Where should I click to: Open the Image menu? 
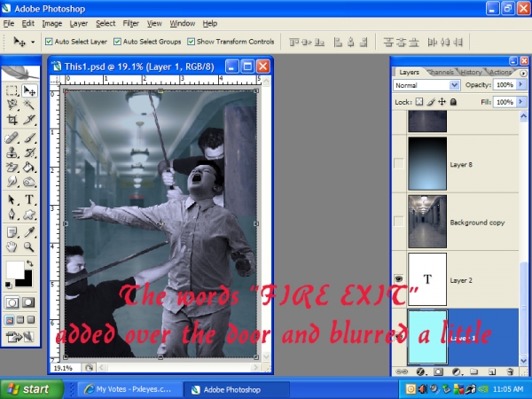click(52, 23)
